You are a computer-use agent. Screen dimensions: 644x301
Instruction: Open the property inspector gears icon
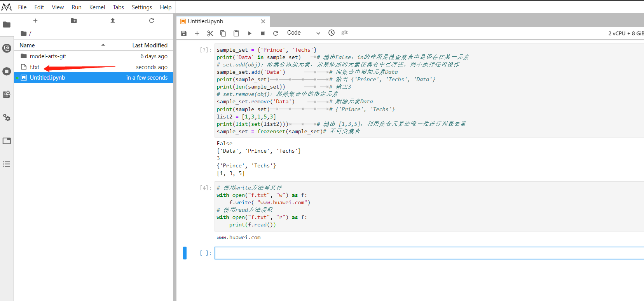7,118
